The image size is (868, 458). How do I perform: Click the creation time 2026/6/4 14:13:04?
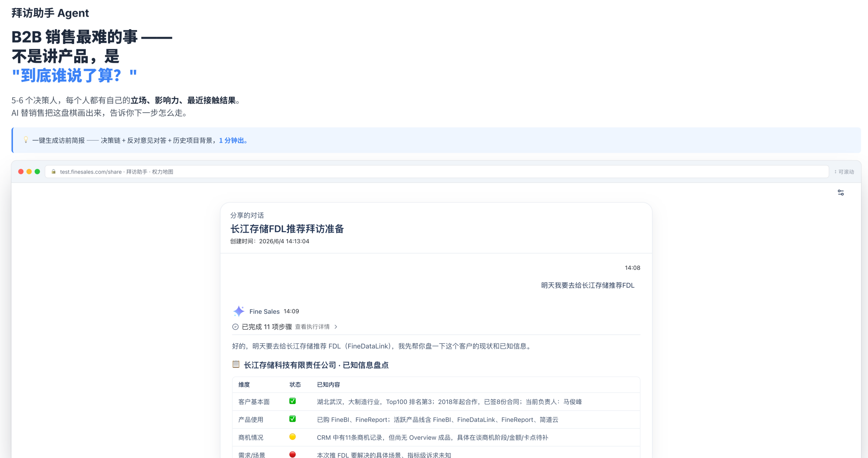pos(284,241)
